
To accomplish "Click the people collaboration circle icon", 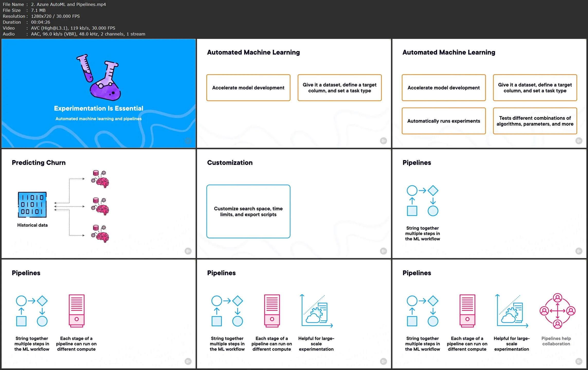I will click(557, 311).
